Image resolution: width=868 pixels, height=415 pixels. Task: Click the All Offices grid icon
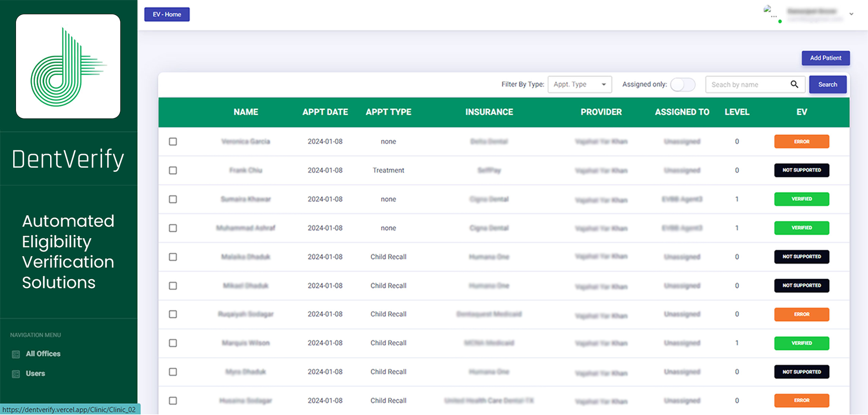[16, 354]
